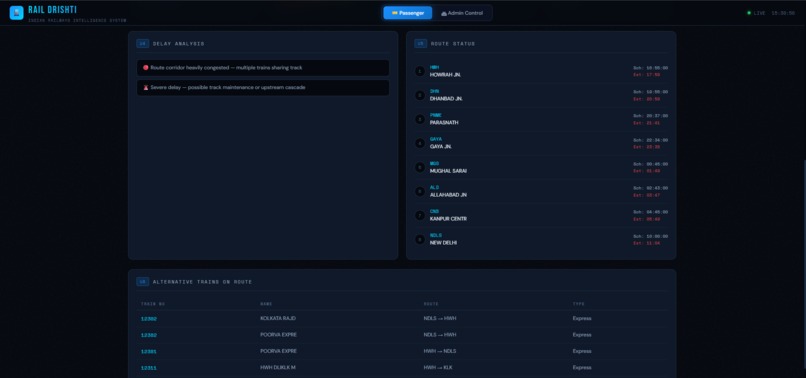Click the stop number circle for Gaya Jn.
The image size is (806, 378).
click(x=419, y=143)
